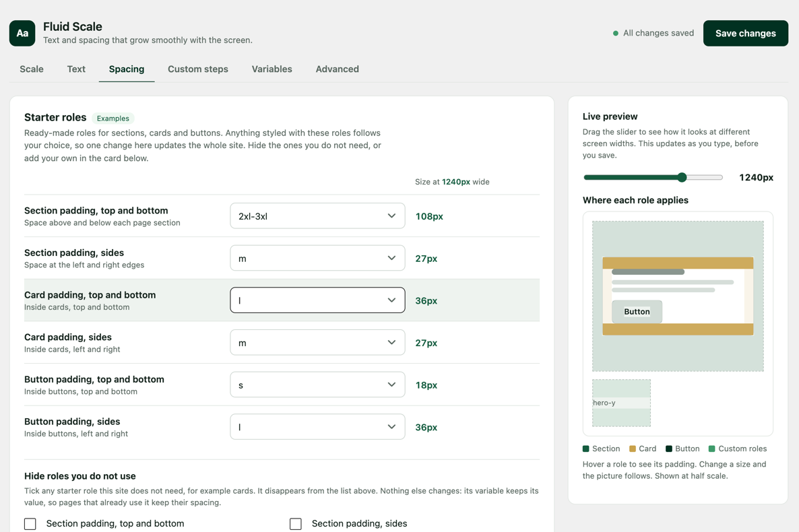Tick the Section padding, sides checkbox
This screenshot has height=532, width=799.
click(296, 524)
